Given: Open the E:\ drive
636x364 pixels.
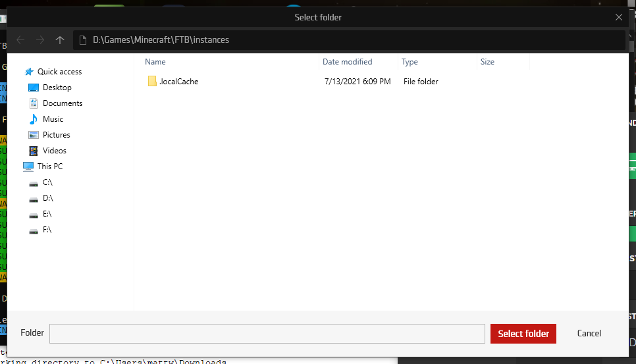Looking at the screenshot, I should pyautogui.click(x=47, y=214).
